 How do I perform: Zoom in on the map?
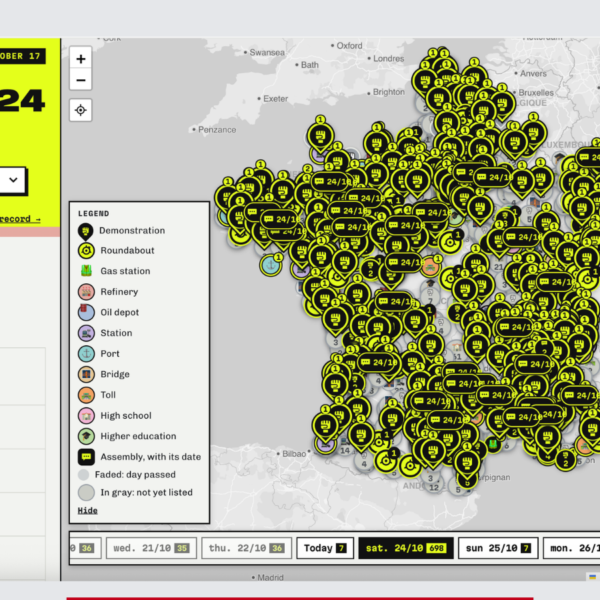[x=81, y=59]
